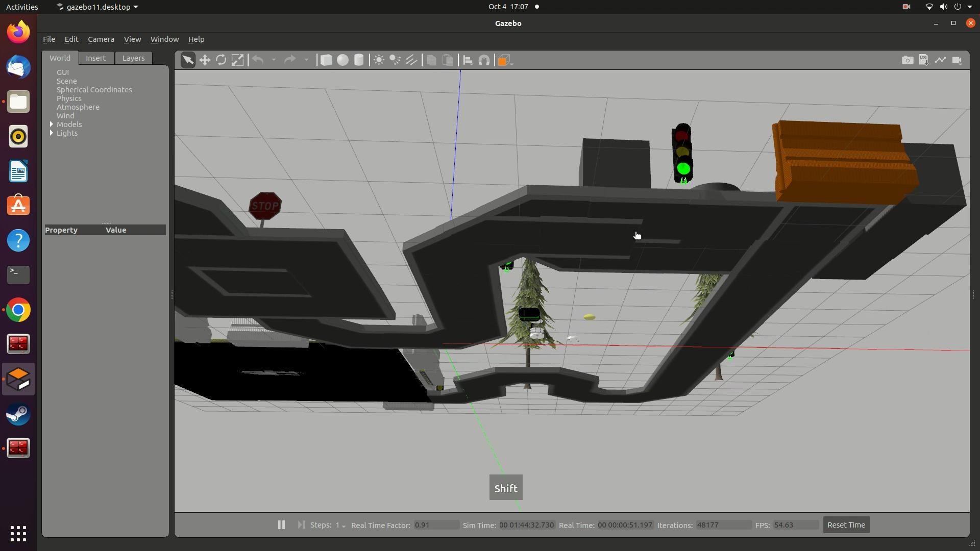Click the paste icon in toolbar
The image size is (980, 551).
click(x=448, y=60)
